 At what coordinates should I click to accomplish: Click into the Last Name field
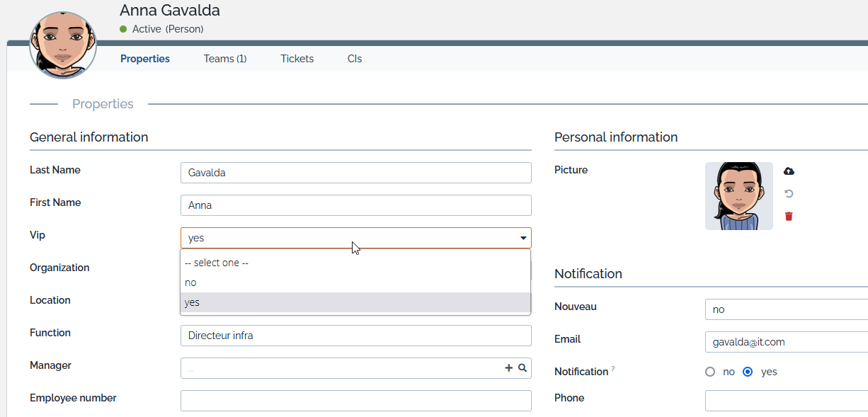[x=356, y=173]
